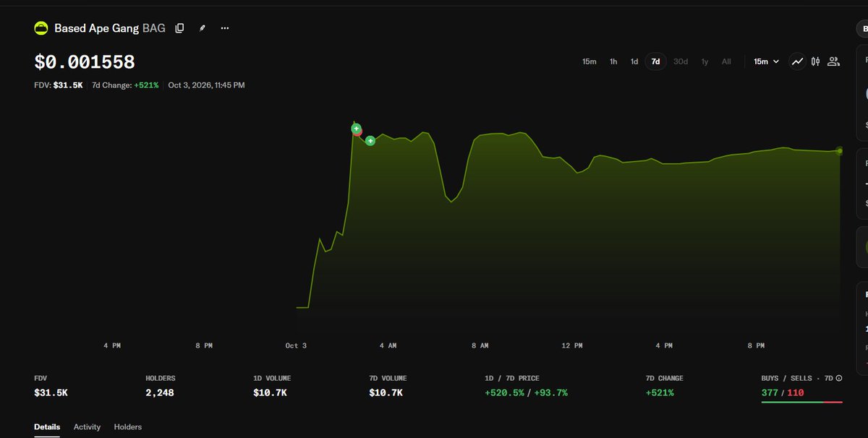Open the three-dot more options menu
This screenshot has width=868, height=438.
225,28
